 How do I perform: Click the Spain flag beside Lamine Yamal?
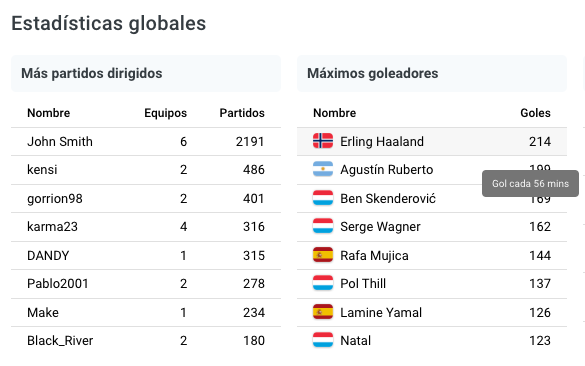(x=323, y=312)
